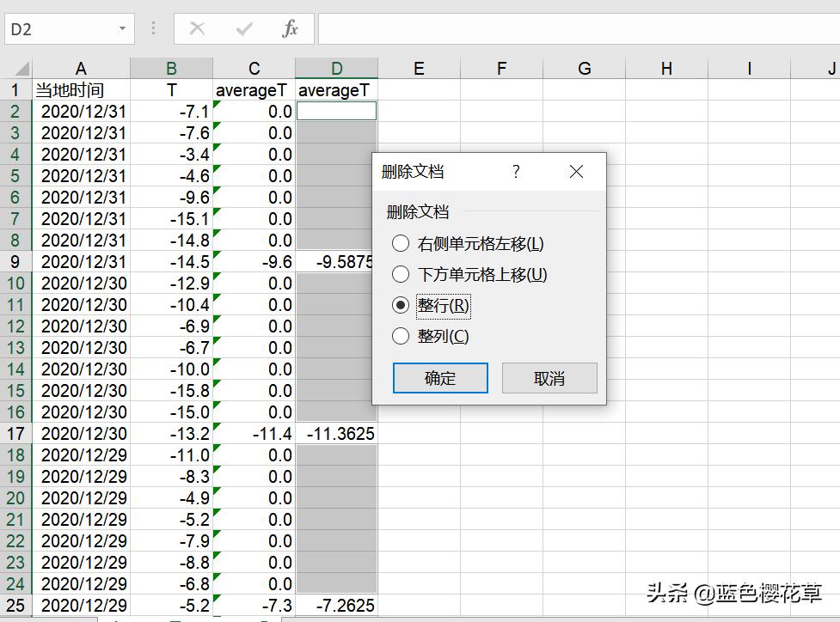Image resolution: width=840 pixels, height=622 pixels.
Task: Click cell B1 with header T
Action: tap(171, 90)
